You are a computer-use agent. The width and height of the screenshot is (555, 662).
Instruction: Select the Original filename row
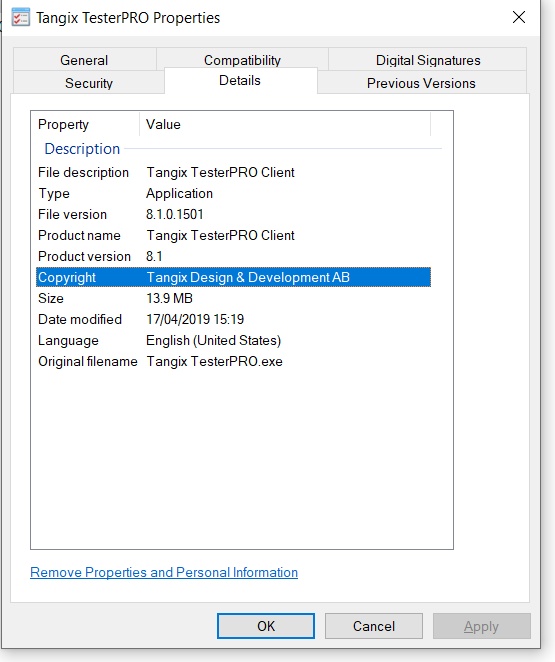[x=233, y=361]
